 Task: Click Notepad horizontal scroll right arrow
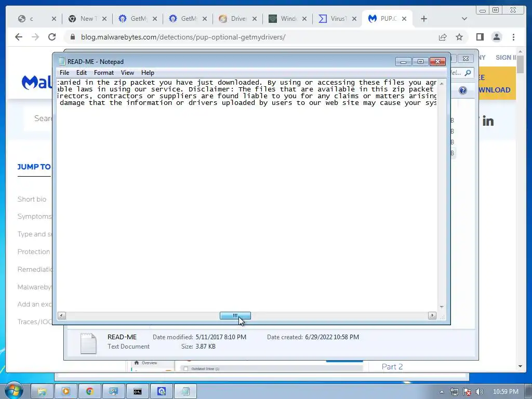pyautogui.click(x=432, y=316)
